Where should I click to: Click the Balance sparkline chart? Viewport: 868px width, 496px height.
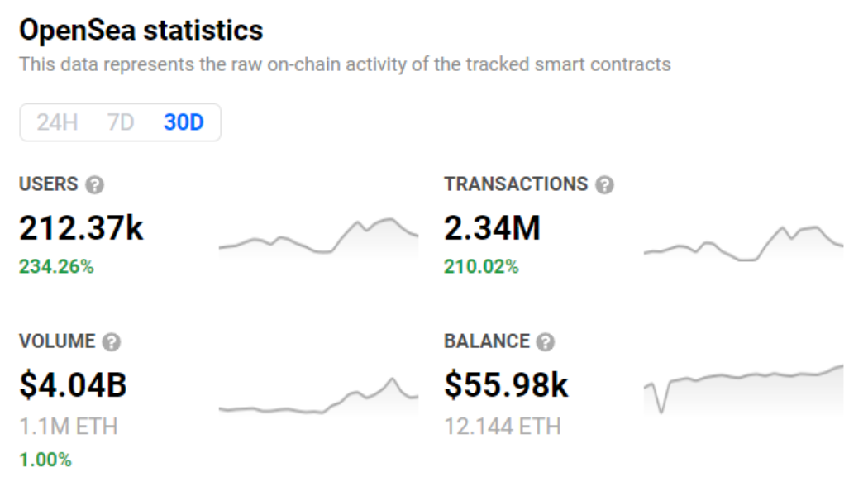coord(743,387)
